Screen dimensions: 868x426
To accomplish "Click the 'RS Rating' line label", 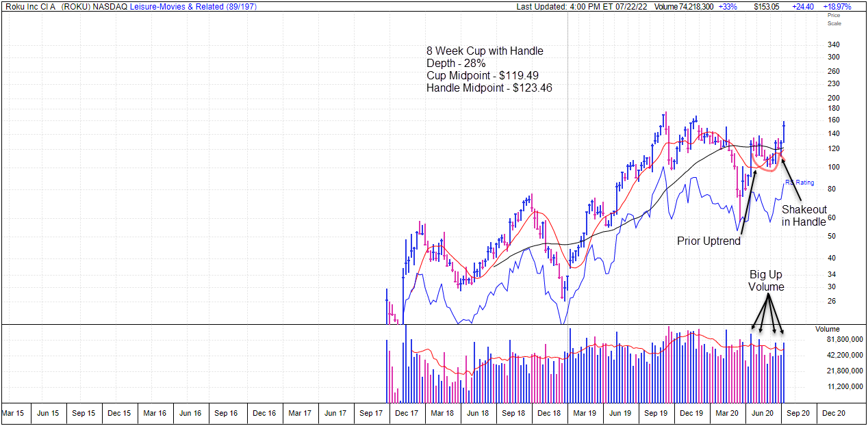I will 800,183.
